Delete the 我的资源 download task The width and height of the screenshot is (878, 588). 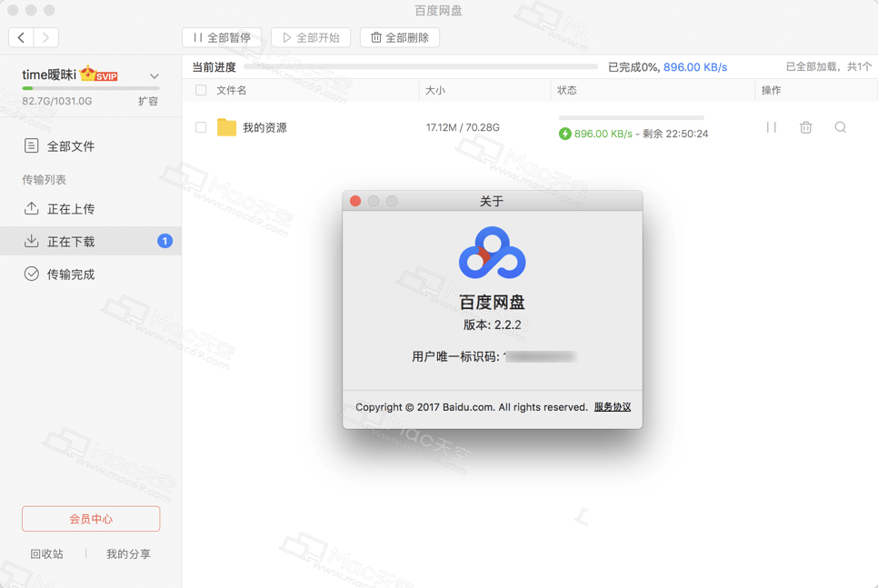coord(806,127)
